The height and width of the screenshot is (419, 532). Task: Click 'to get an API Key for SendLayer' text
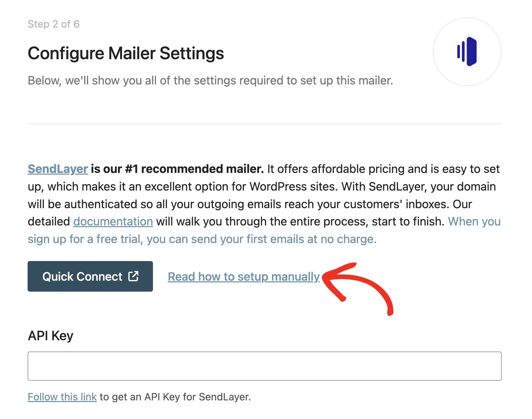tap(175, 397)
